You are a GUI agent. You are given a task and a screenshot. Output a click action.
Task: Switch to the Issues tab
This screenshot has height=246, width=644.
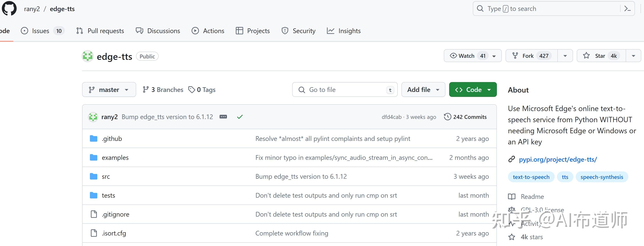click(41, 31)
